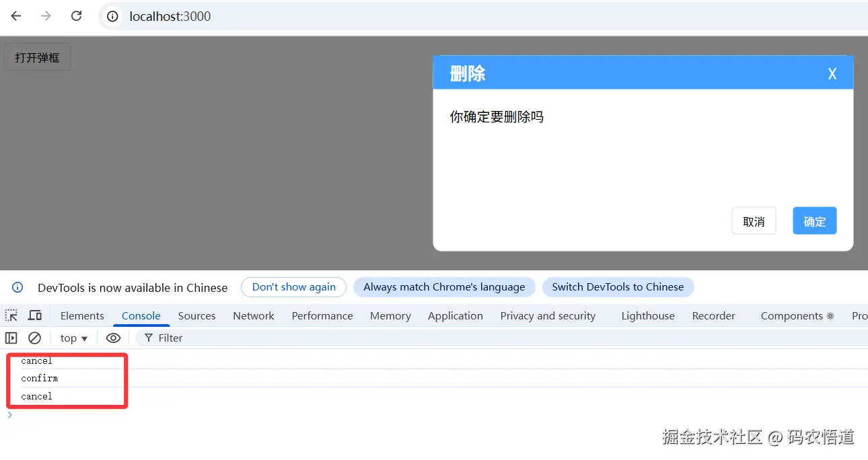Click the browser forward arrow
The image size is (868, 460).
(46, 16)
